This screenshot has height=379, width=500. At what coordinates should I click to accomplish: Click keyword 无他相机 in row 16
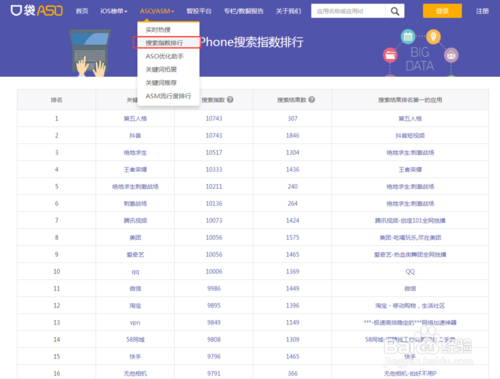click(135, 373)
